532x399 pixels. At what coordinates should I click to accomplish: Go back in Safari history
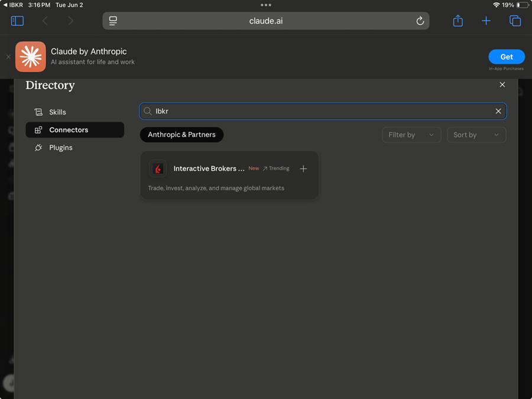pyautogui.click(x=45, y=21)
